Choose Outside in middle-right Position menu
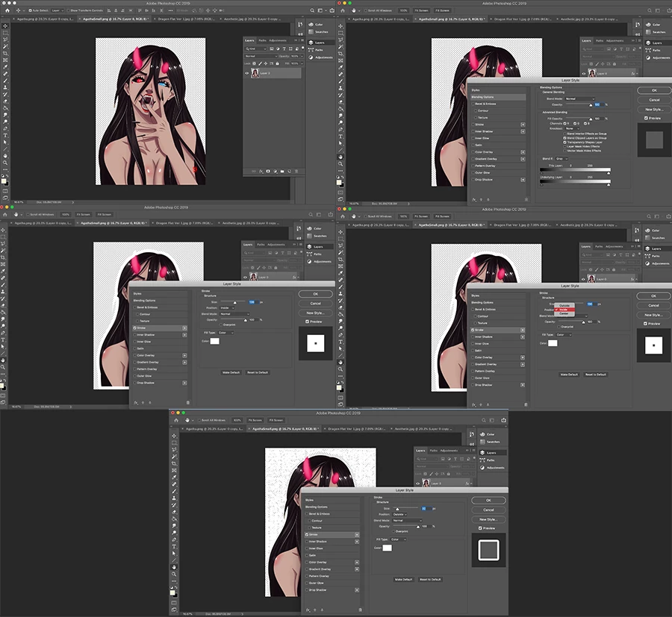Viewport: 672px width, 617px height. point(564,305)
